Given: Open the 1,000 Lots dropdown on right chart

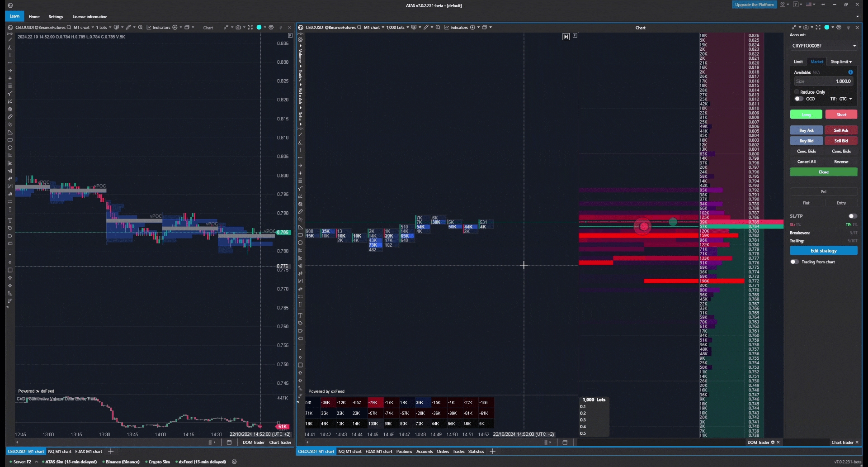Looking at the screenshot, I should 397,28.
